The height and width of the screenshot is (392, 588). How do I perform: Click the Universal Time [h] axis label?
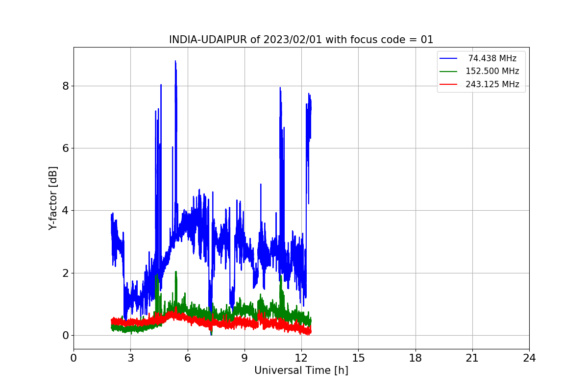[301, 370]
